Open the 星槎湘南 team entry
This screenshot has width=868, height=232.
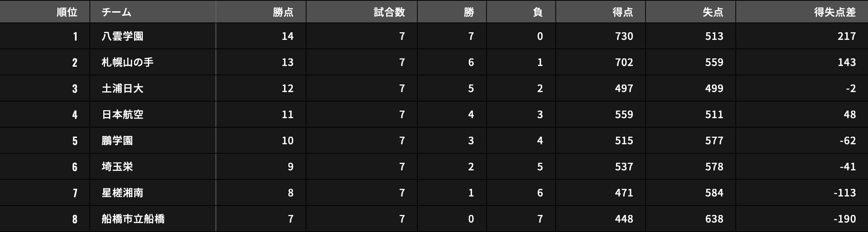122,193
